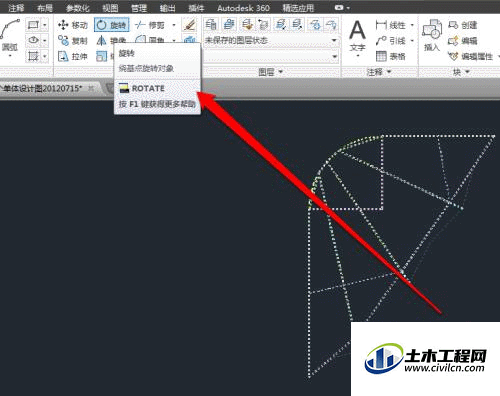Open the Trim (修剪) dropdown arrow
The height and width of the screenshot is (396, 500).
[174, 25]
